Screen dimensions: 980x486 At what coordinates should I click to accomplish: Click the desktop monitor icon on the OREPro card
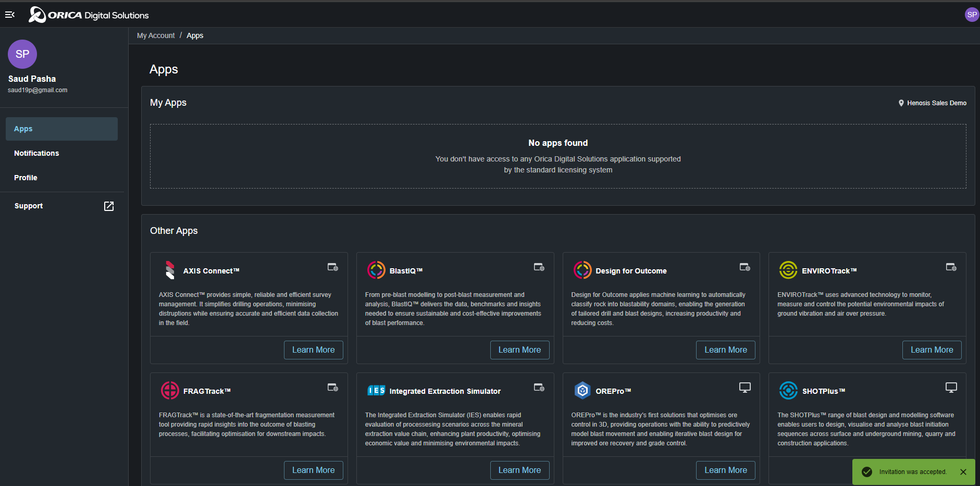(745, 388)
